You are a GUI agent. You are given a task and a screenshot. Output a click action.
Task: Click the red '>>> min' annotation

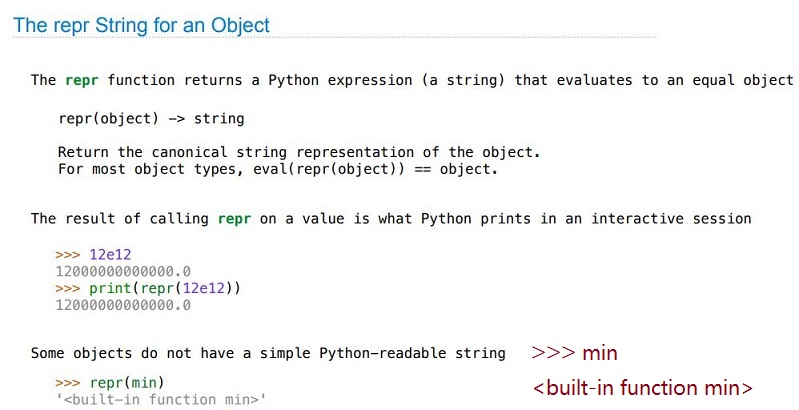click(x=574, y=353)
